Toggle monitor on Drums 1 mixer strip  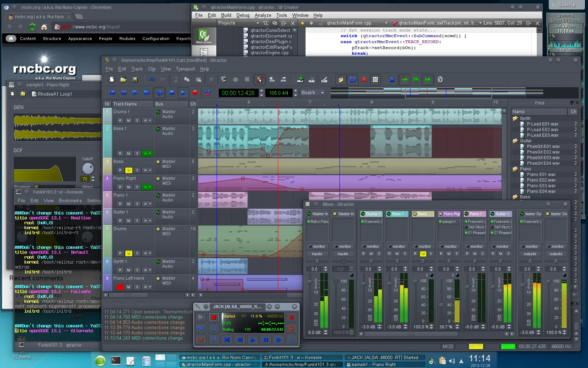(371, 247)
